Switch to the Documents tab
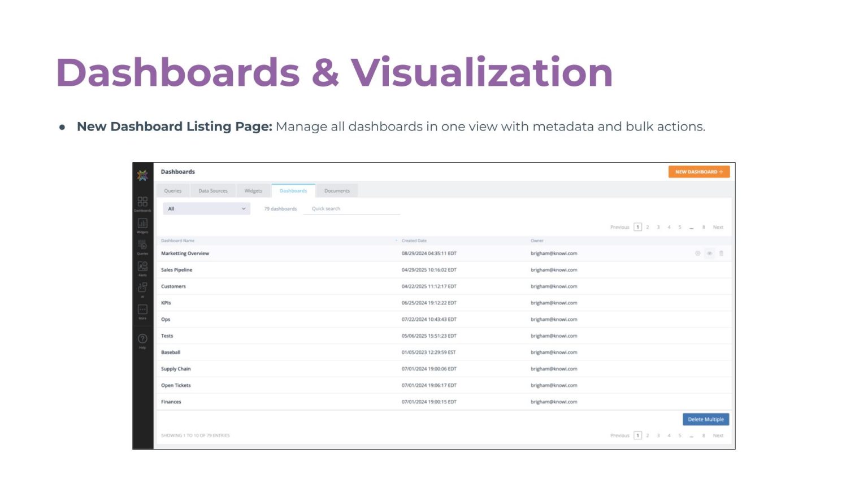Image resolution: width=868 pixels, height=488 pixels. click(337, 191)
